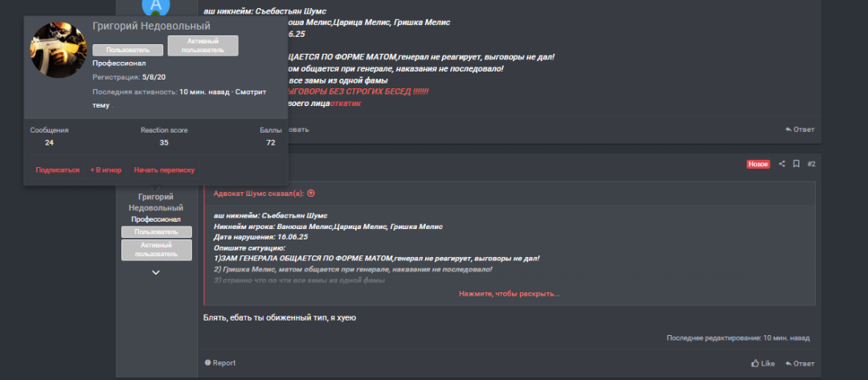Click Начать переписку to start a conversation
This screenshot has width=868, height=380.
pos(165,170)
